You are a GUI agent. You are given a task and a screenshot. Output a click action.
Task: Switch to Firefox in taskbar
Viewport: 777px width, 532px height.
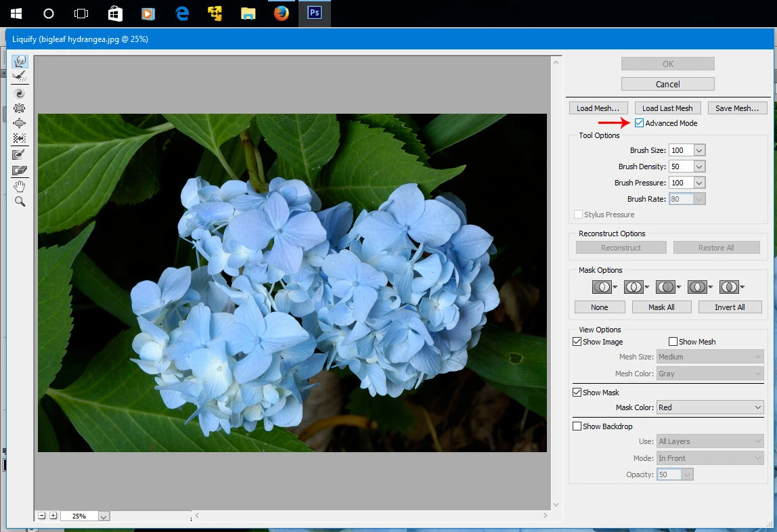(282, 14)
